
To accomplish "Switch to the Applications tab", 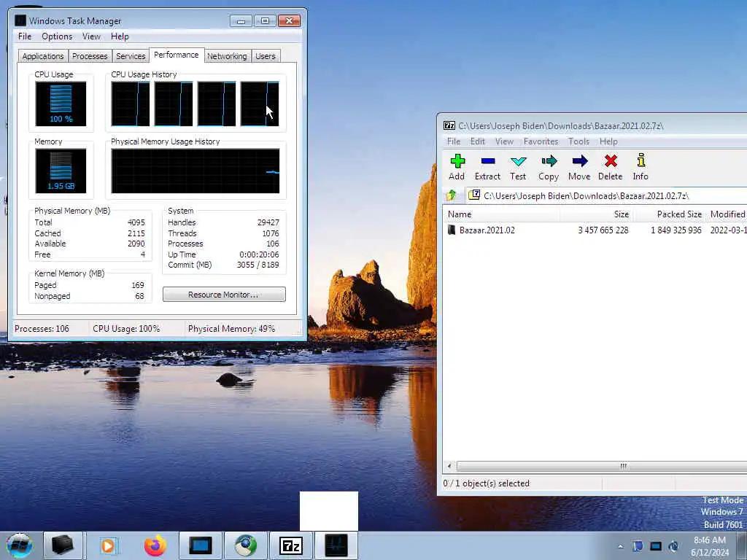I will click(x=43, y=56).
